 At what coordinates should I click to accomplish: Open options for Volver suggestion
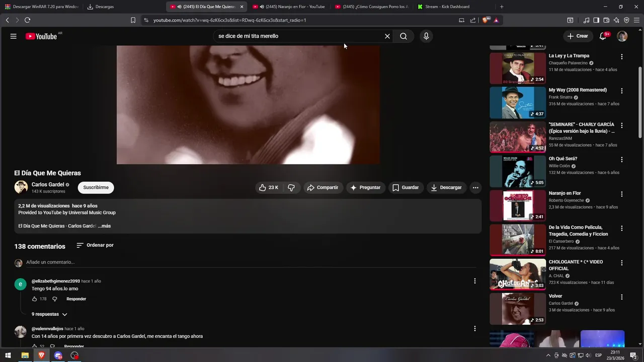(x=622, y=297)
